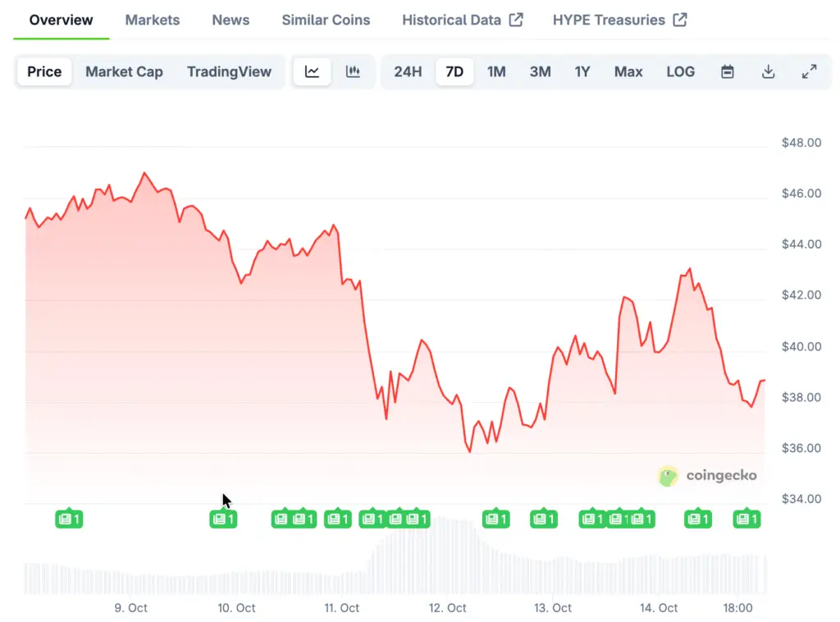The height and width of the screenshot is (622, 840).
Task: Open HYPE Treasuries external link
Action: click(619, 20)
